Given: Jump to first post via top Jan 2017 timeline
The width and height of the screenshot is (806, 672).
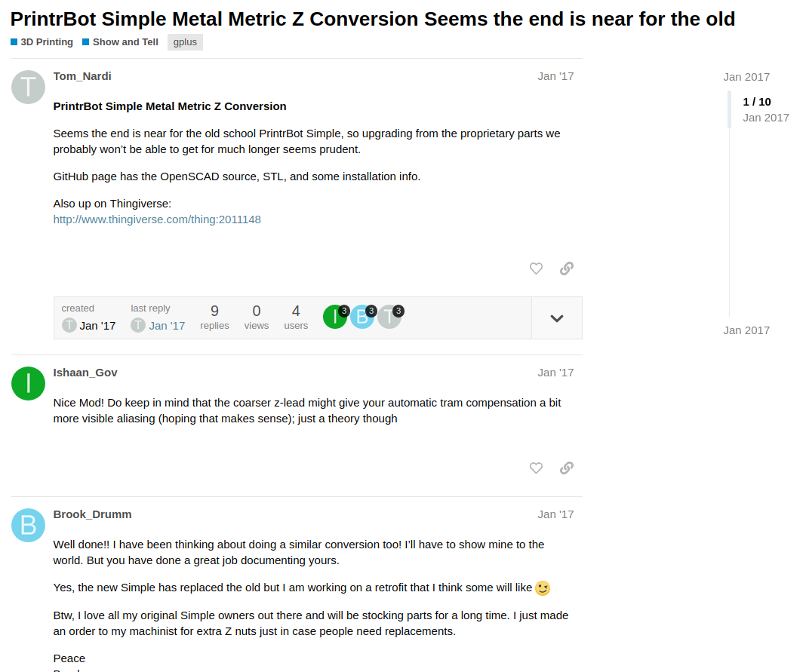Looking at the screenshot, I should [746, 77].
